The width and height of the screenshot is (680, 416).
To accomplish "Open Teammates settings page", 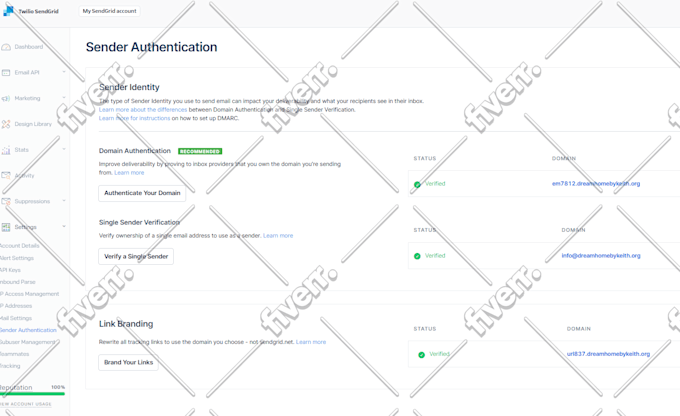I will click(x=15, y=354).
